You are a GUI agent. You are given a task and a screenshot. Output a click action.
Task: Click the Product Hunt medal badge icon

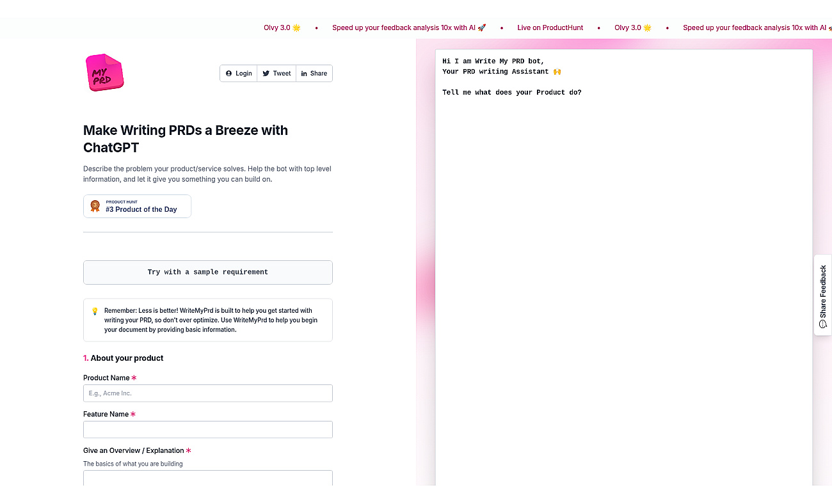point(95,206)
